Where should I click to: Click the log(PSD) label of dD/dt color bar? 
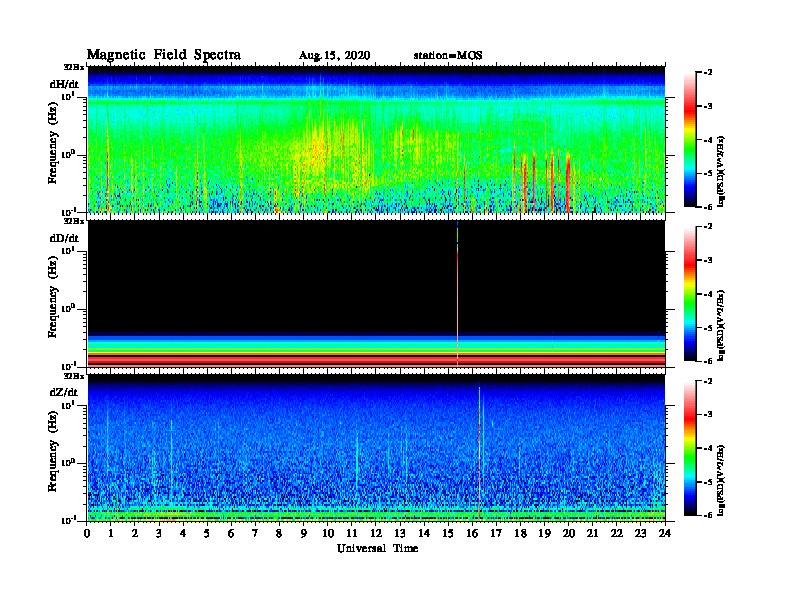[x=721, y=326]
